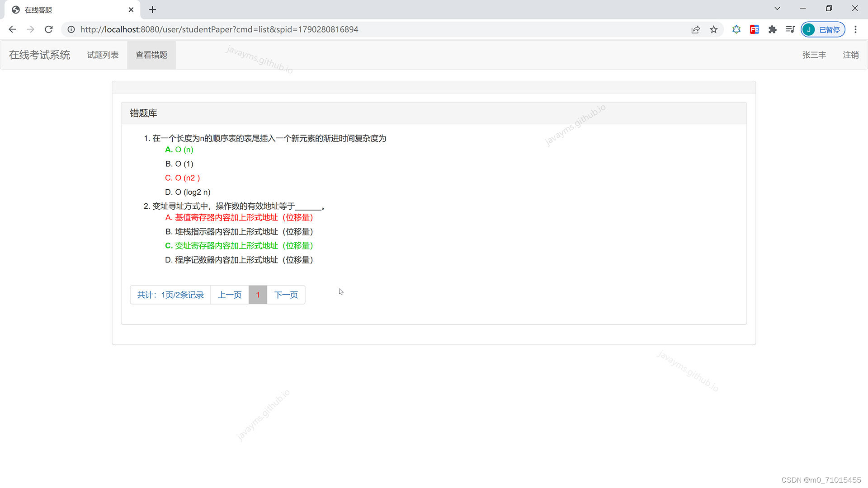Click the paused profile avatar icon

pyautogui.click(x=809, y=29)
